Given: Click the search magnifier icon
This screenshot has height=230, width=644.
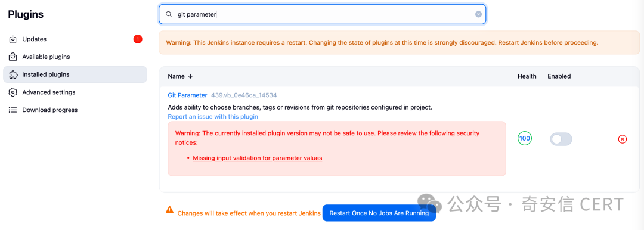Looking at the screenshot, I should (168, 14).
